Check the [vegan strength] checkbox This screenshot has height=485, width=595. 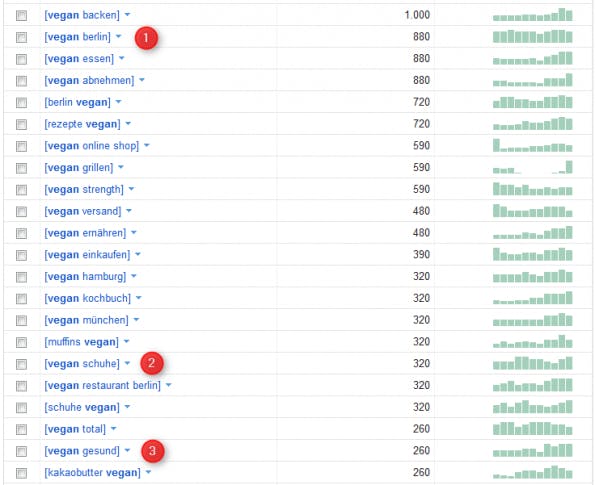click(21, 189)
